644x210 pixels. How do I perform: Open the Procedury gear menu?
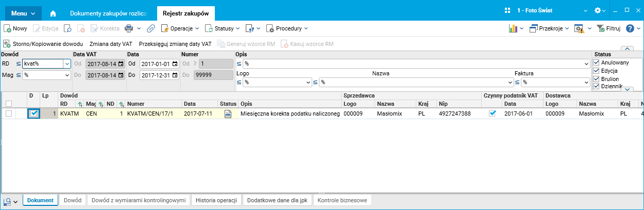click(287, 28)
